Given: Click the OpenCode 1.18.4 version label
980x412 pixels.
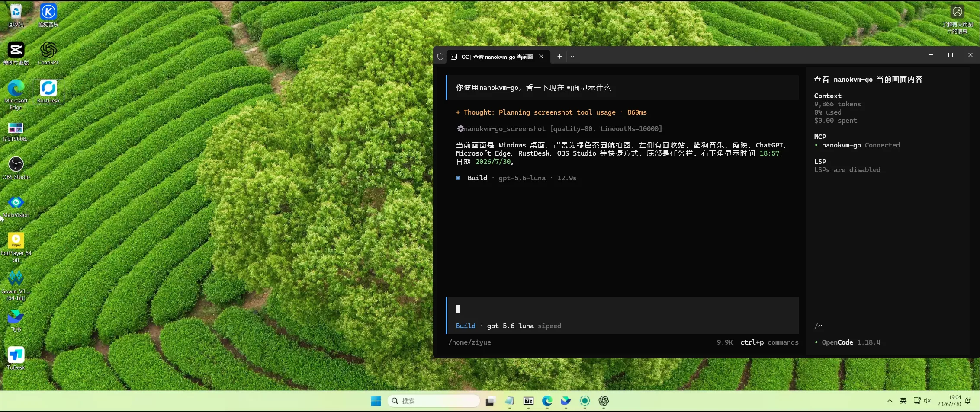Looking at the screenshot, I should pyautogui.click(x=848, y=342).
